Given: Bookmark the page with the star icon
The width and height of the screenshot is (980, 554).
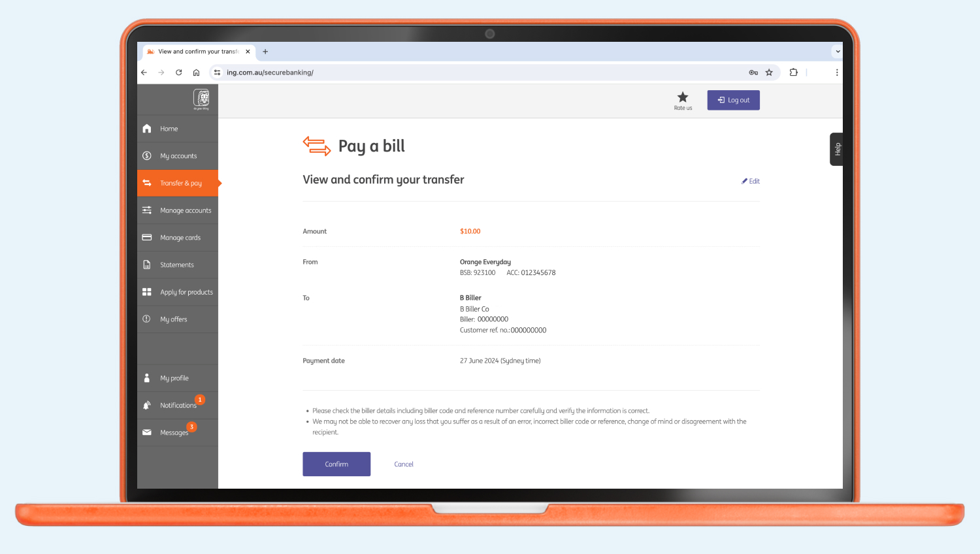Looking at the screenshot, I should [x=769, y=73].
